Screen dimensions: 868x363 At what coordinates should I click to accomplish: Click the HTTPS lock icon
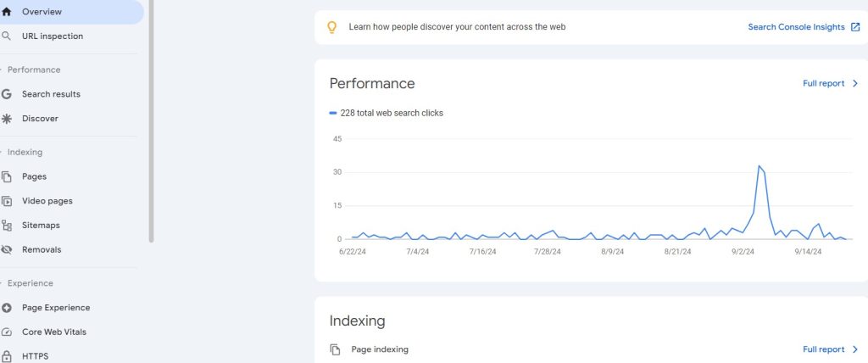click(7, 356)
